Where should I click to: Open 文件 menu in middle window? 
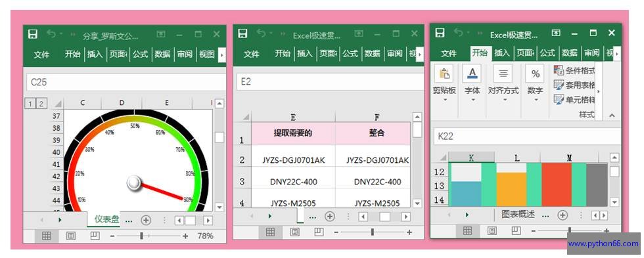tap(251, 54)
